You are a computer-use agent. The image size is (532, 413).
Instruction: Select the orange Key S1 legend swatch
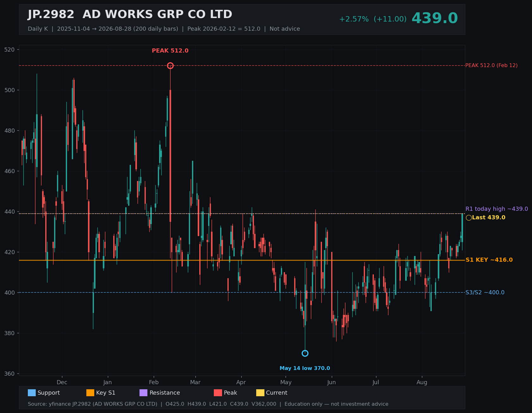(90, 393)
